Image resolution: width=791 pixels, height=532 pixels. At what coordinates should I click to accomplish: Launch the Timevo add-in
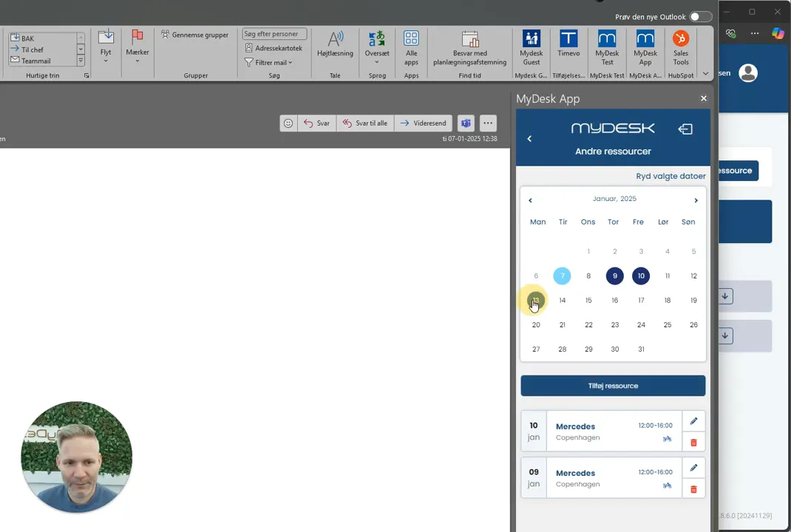point(568,44)
